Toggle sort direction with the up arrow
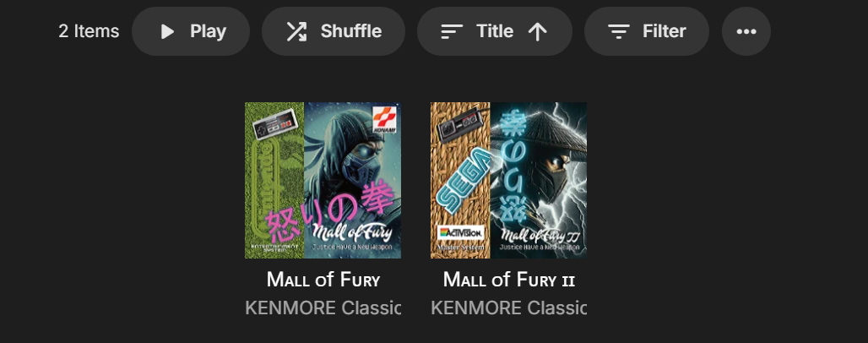Viewport: 868px width, 343px height. (537, 31)
